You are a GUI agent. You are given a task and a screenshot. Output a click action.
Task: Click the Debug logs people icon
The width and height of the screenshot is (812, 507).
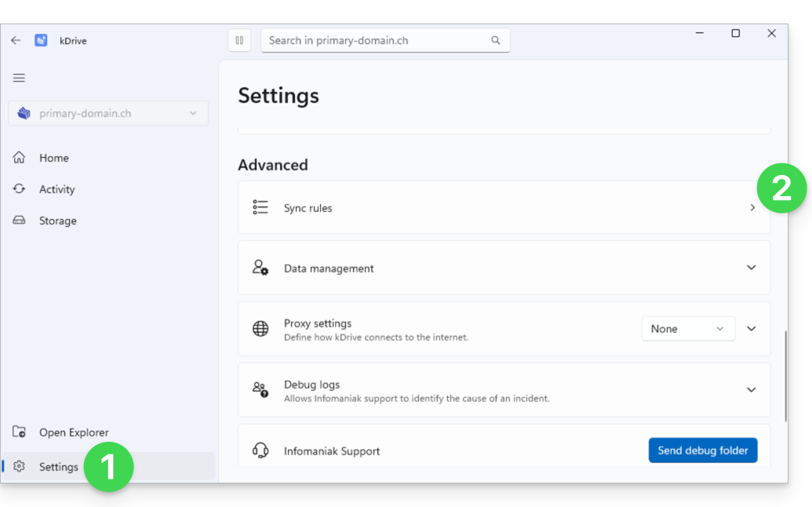tap(260, 389)
